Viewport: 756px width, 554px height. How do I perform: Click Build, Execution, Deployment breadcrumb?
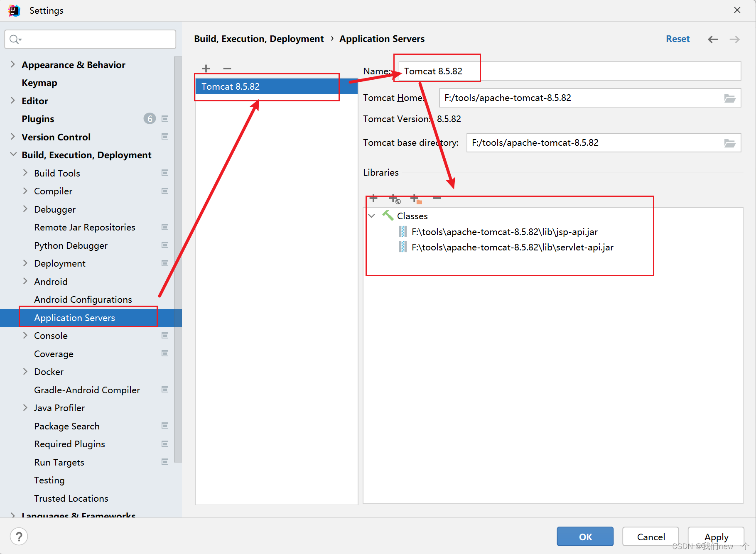pyautogui.click(x=259, y=39)
